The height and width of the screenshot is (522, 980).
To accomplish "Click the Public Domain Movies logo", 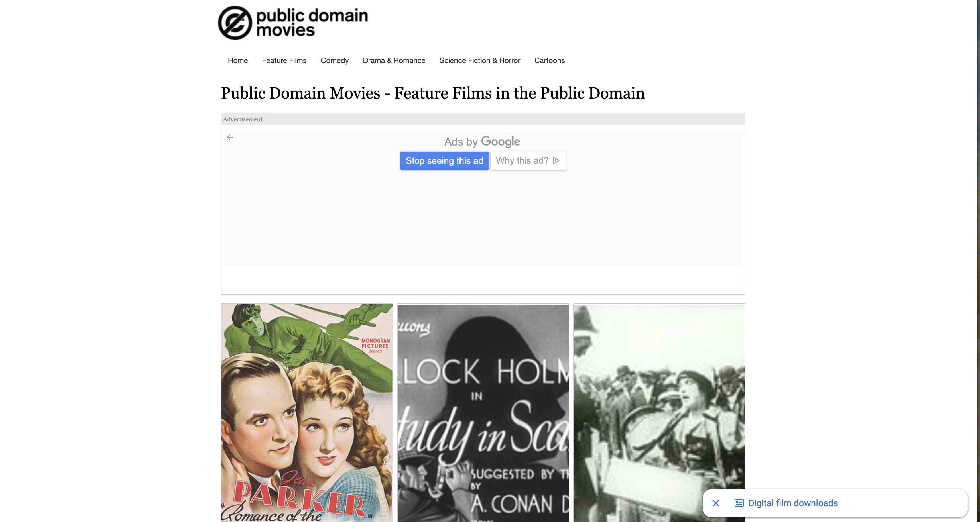I will tap(293, 23).
